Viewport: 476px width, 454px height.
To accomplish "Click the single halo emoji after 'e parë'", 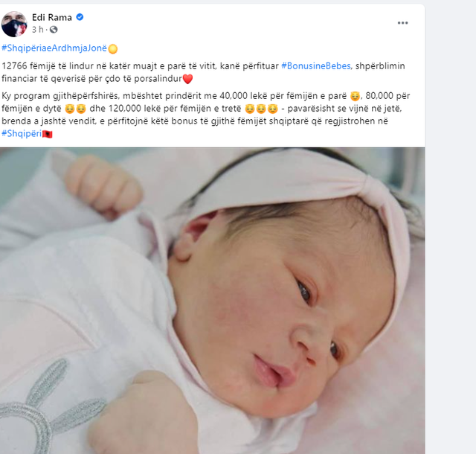I will pos(355,96).
